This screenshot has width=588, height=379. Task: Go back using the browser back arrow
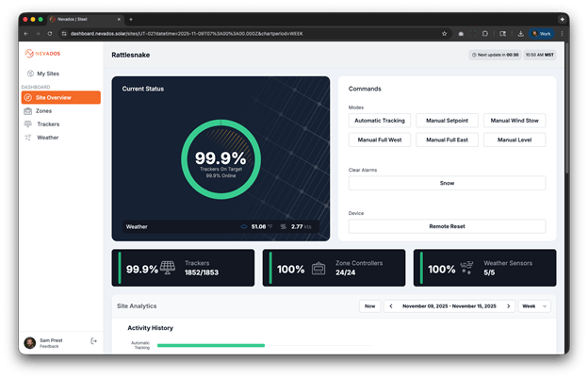click(28, 33)
